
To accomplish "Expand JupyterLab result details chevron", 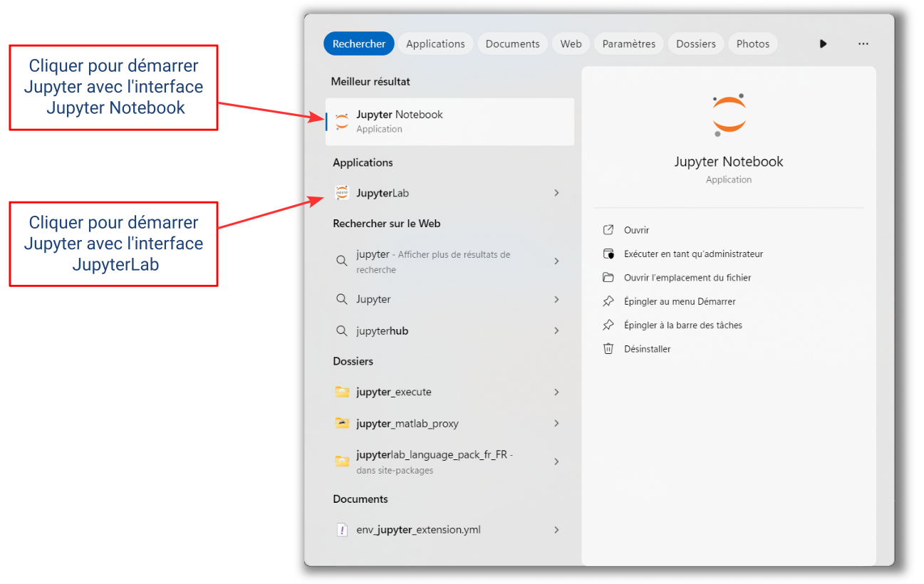I will pyautogui.click(x=556, y=193).
